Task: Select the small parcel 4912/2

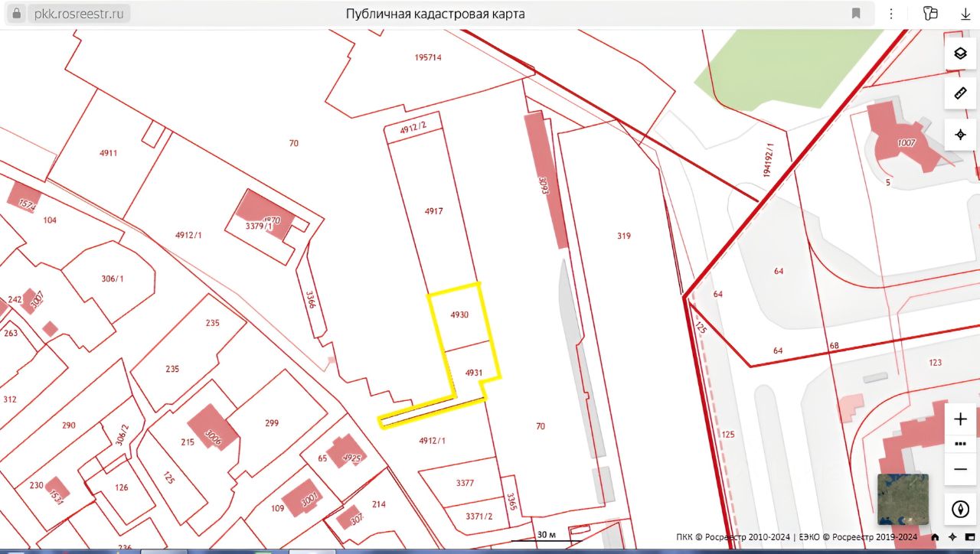Action: tap(413, 128)
